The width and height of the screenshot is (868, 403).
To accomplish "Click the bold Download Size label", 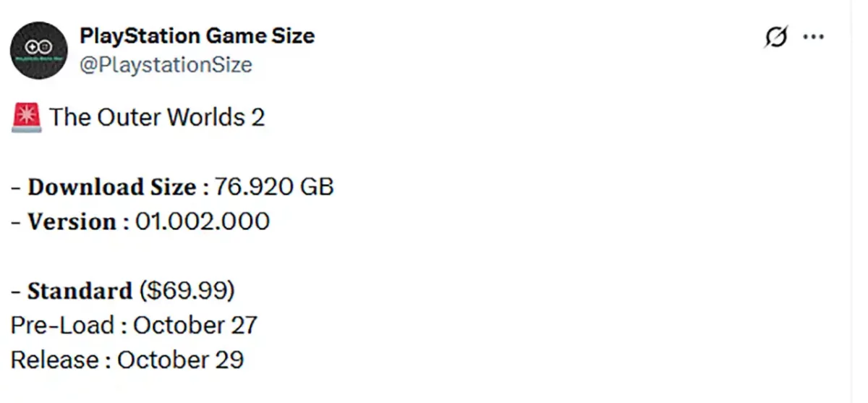I will 111,187.
